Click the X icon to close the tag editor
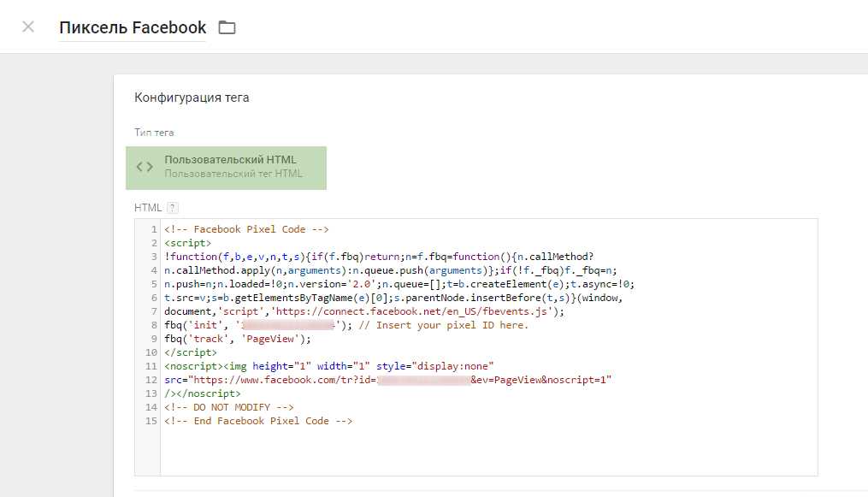868x497 pixels. coord(27,27)
